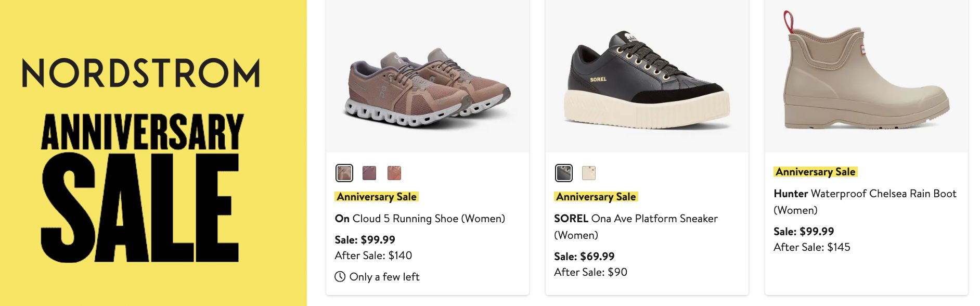This screenshot has height=306, width=980.
Task: Select the black SOREL sneaker color swatch
Action: coord(564,173)
